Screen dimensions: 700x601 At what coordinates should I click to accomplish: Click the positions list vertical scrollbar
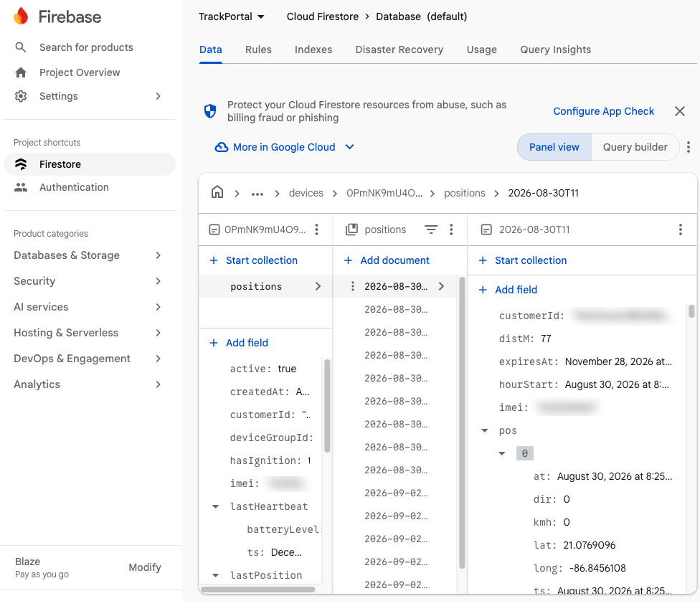coord(462,423)
